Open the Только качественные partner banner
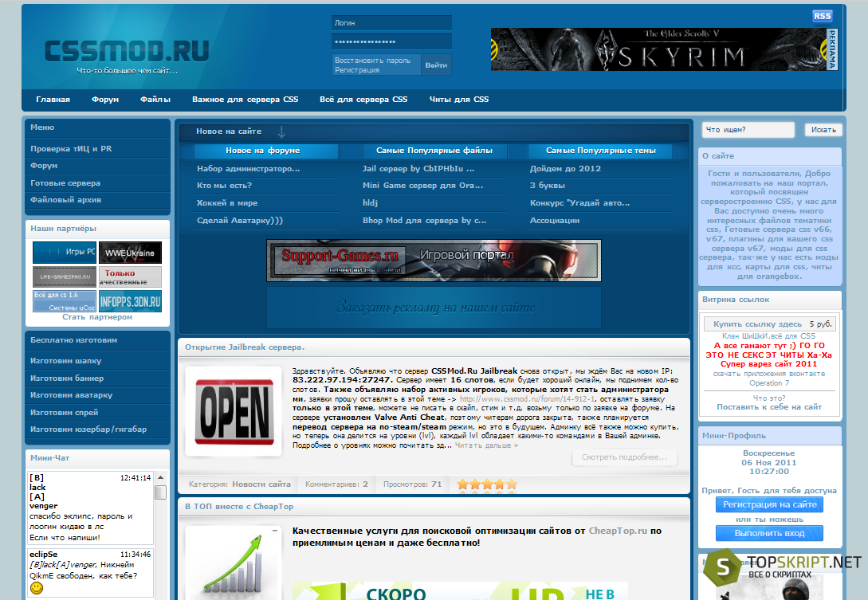This screenshot has width=868, height=600. 130,276
